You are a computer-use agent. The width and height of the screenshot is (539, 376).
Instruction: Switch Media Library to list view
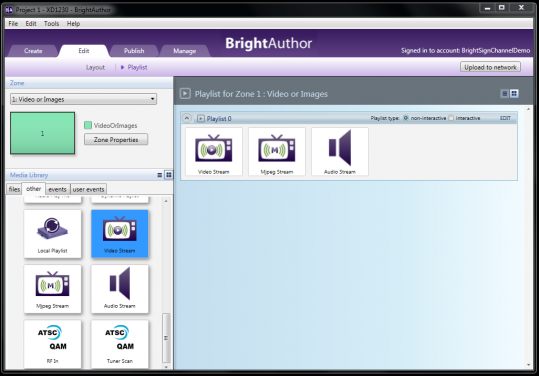[x=160, y=175]
